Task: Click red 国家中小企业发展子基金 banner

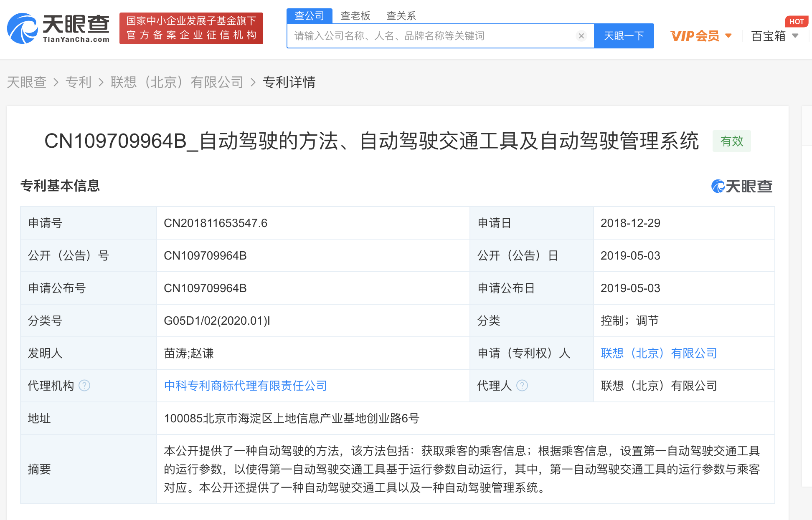Action: pyautogui.click(x=191, y=28)
